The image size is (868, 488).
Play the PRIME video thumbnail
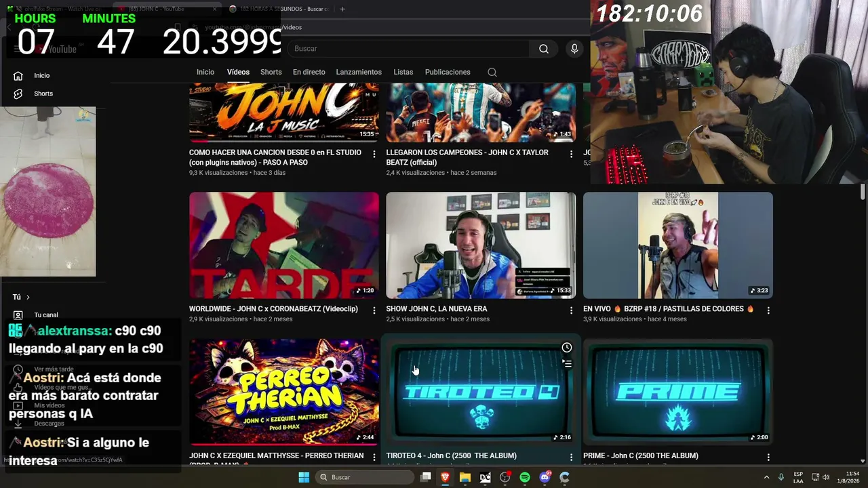click(x=678, y=392)
